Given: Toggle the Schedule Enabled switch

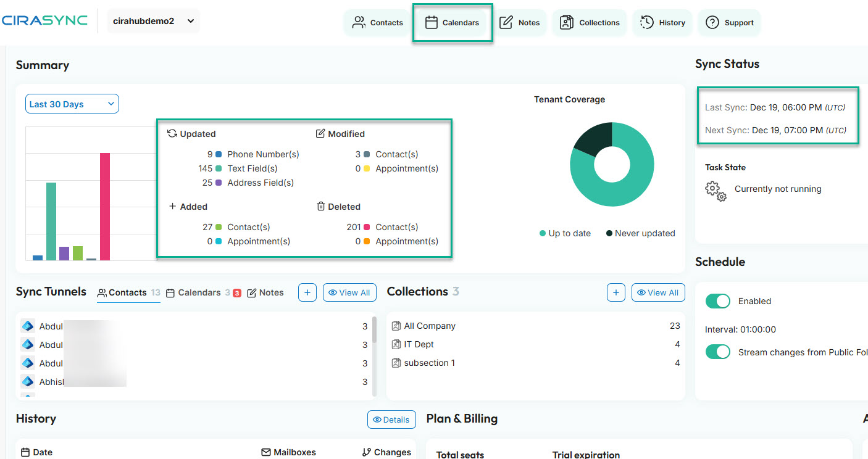Looking at the screenshot, I should click(x=718, y=301).
